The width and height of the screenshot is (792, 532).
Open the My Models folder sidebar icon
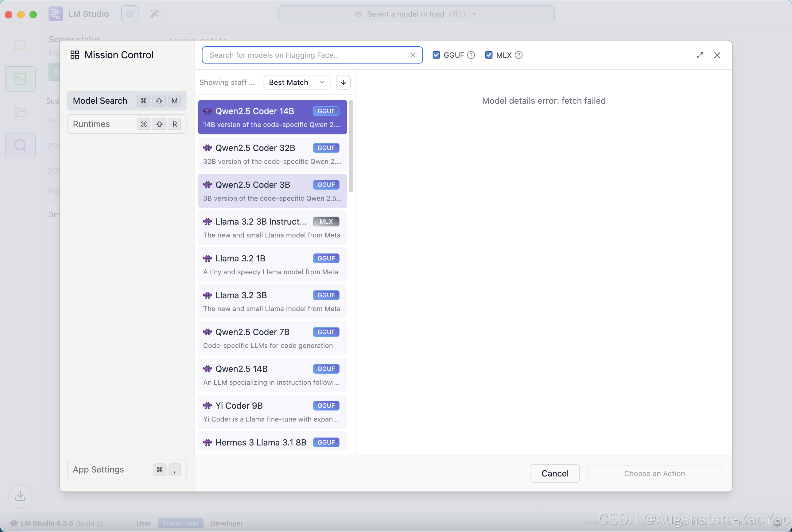(20, 112)
